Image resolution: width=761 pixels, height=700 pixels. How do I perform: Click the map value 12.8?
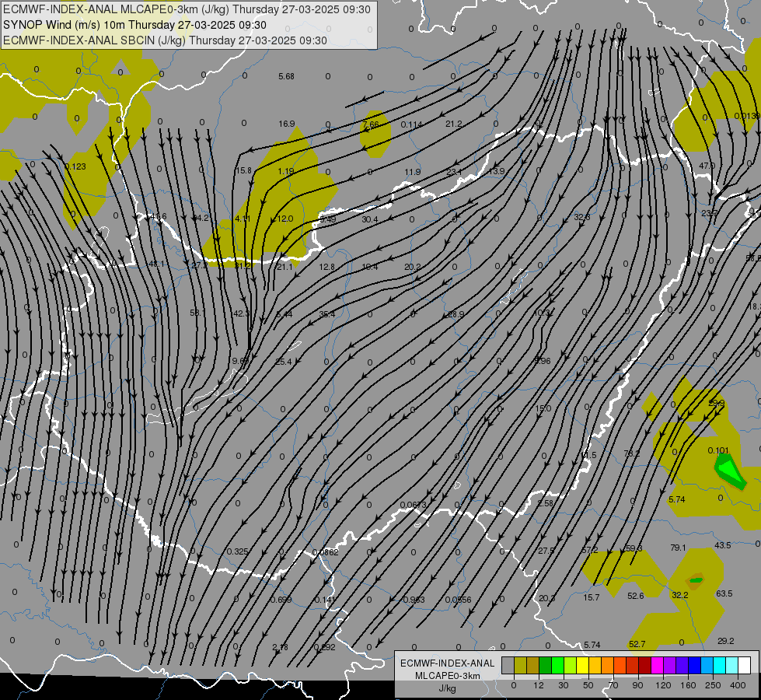point(327,267)
